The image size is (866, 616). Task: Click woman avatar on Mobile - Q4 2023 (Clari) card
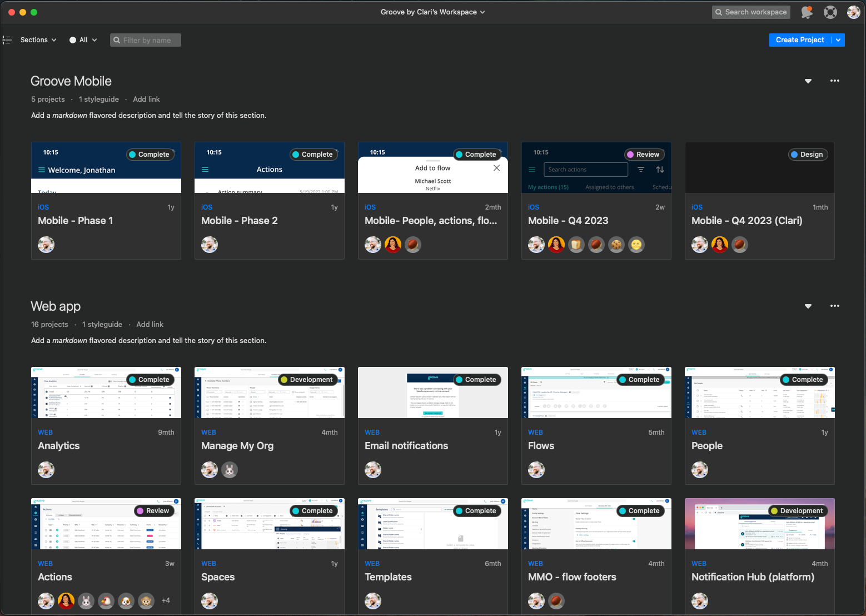720,245
